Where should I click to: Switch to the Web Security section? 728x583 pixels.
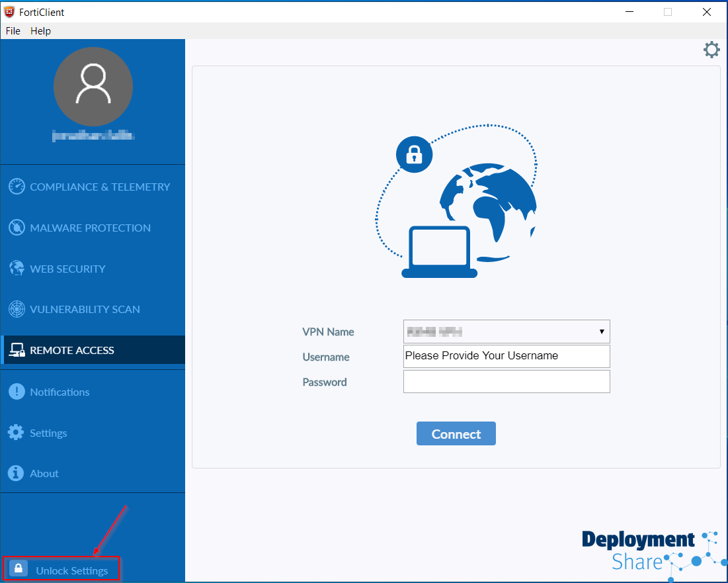(x=67, y=269)
